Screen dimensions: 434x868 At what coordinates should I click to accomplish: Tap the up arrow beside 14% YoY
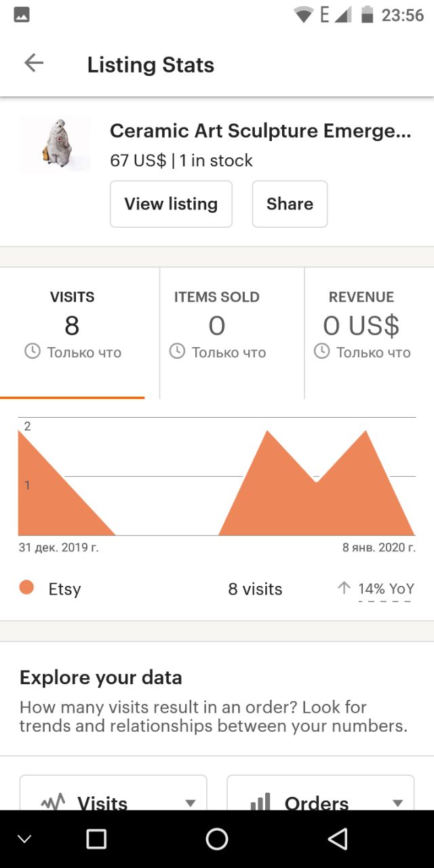click(344, 588)
